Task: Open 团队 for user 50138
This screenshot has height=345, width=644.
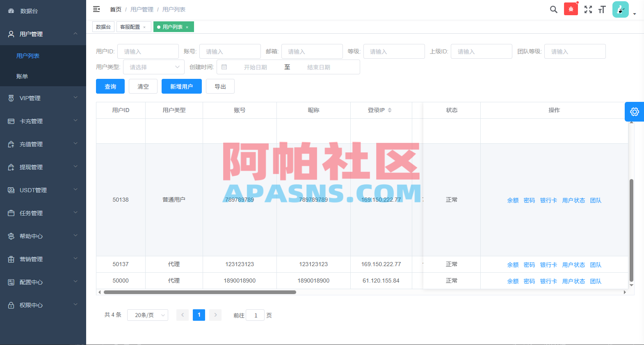Action: 596,200
